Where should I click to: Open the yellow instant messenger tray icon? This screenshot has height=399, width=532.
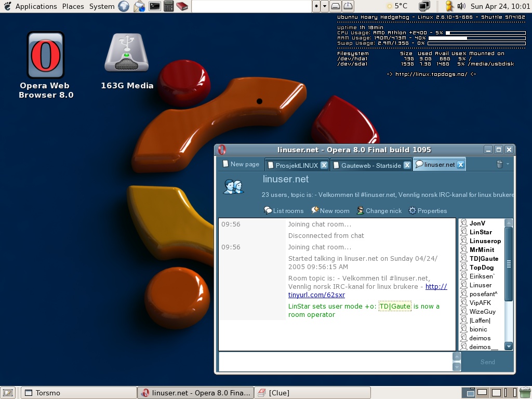[x=449, y=6]
